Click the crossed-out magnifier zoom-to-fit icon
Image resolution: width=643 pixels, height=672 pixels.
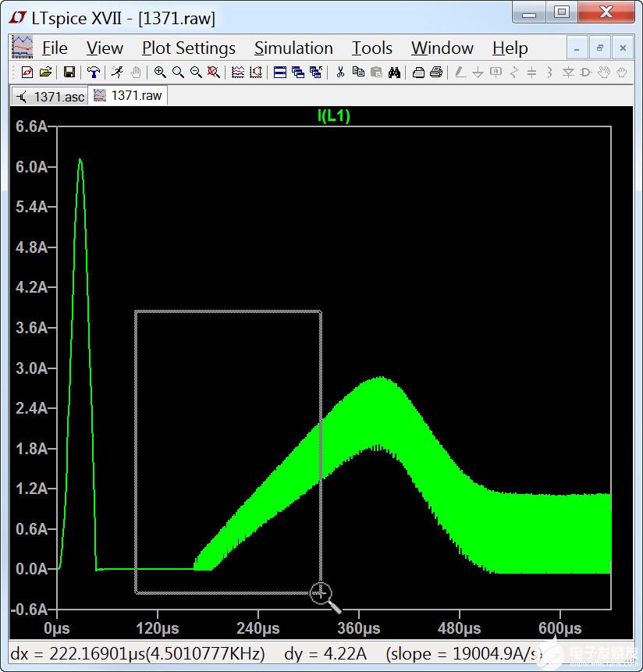[214, 73]
